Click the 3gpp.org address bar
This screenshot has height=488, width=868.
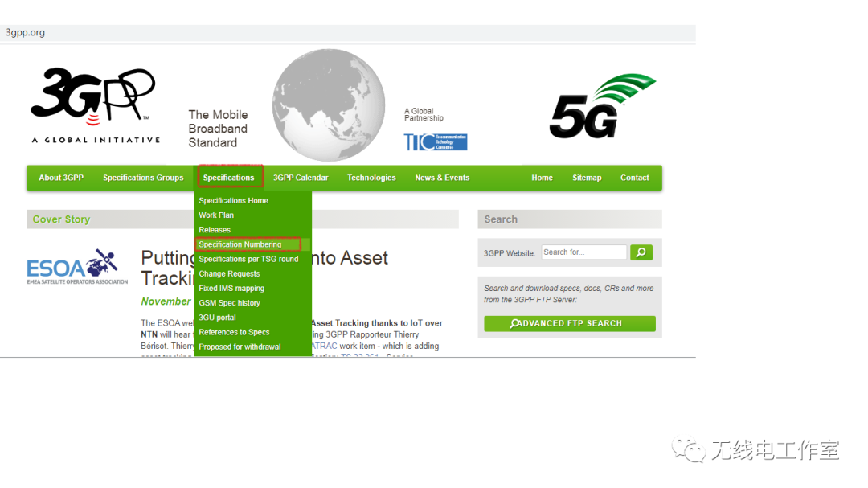point(348,33)
